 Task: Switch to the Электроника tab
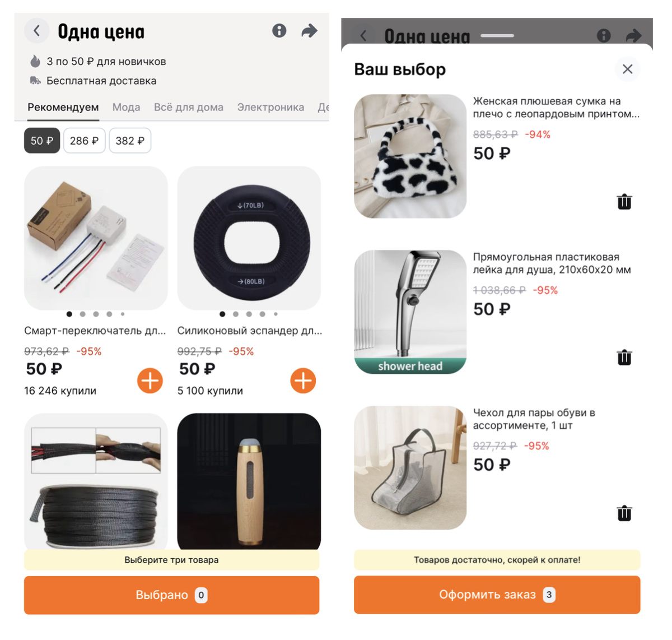point(270,107)
